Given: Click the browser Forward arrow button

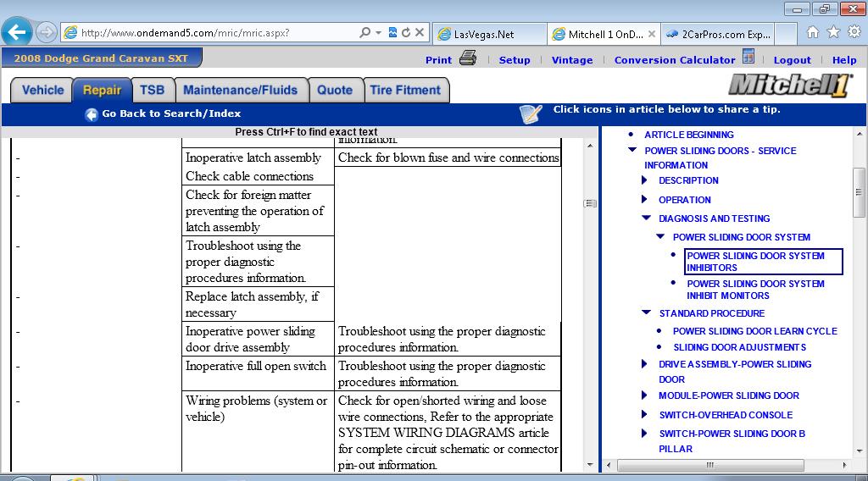Looking at the screenshot, I should (x=47, y=33).
